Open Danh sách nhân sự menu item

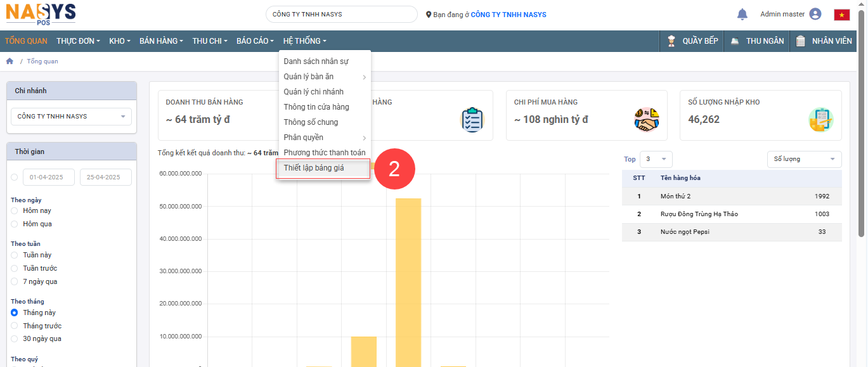324,61
